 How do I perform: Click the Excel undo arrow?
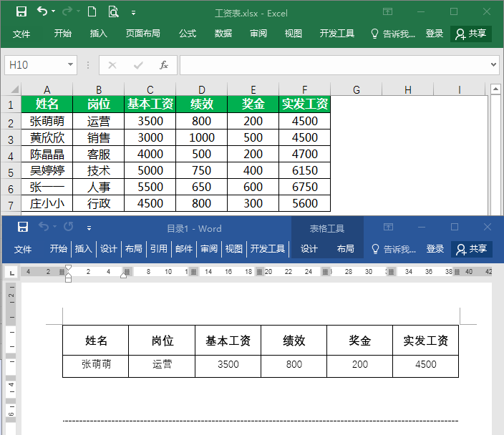point(42,11)
